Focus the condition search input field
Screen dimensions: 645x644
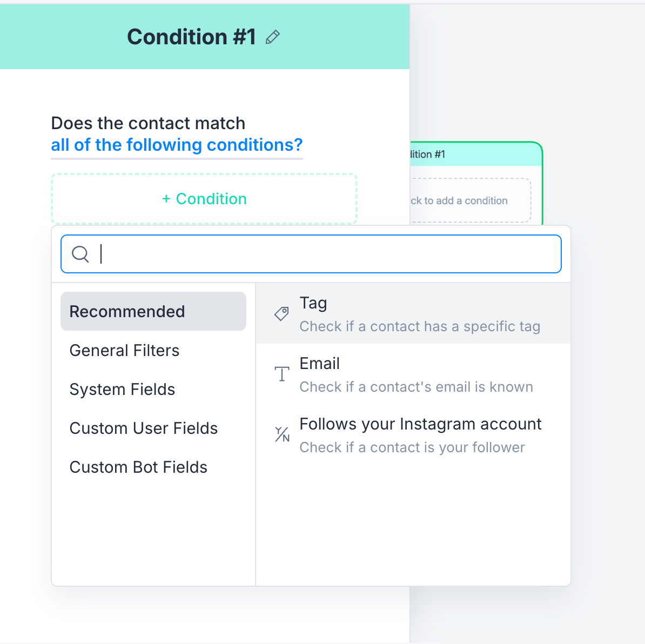pos(311,254)
